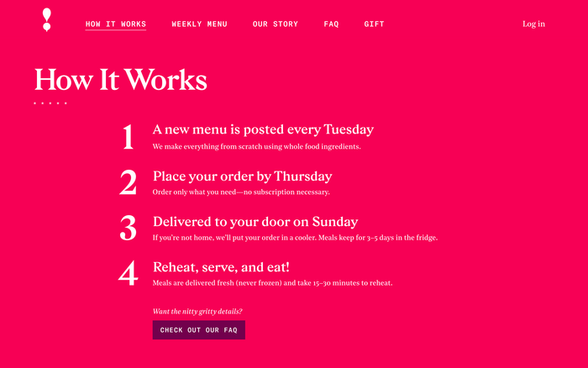The width and height of the screenshot is (588, 368).
Task: Open the How It Works nav item
Action: 116,24
